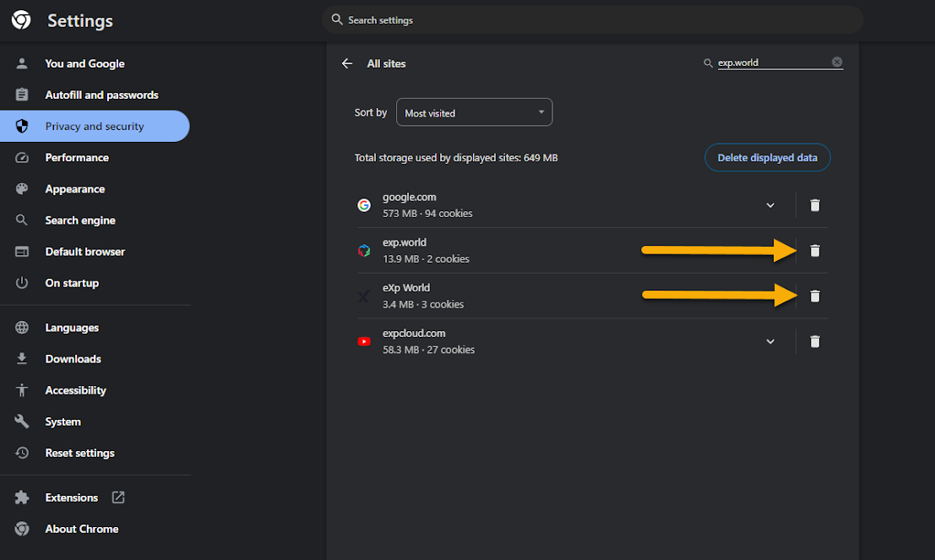
Task: Click the google.com site name
Action: coord(409,197)
